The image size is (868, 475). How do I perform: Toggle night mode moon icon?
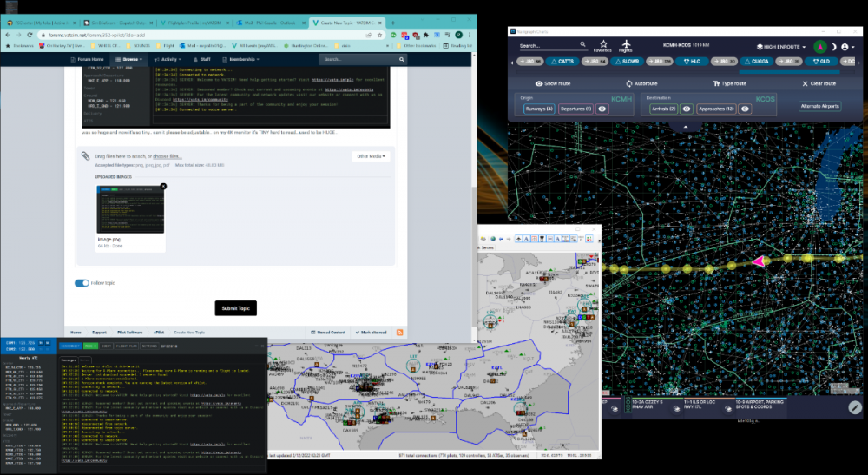[x=834, y=46]
